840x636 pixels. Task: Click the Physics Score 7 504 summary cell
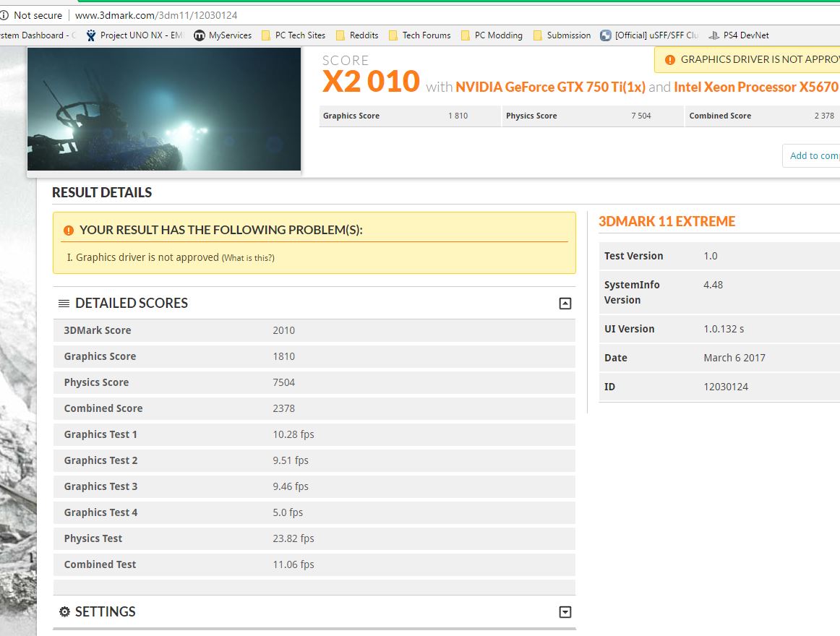593,116
